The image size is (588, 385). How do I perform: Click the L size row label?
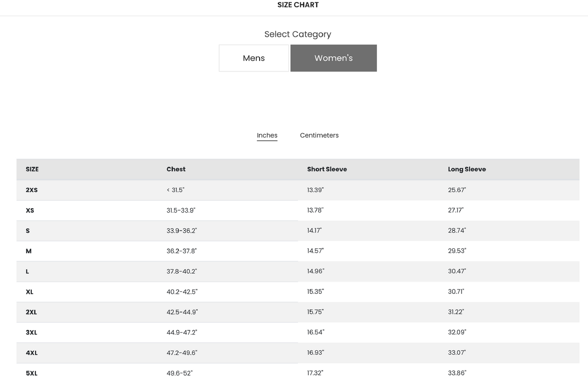pos(27,271)
